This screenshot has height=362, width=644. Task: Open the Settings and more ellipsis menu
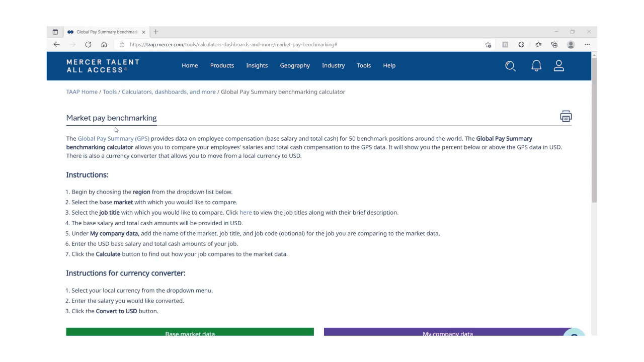pos(587,44)
